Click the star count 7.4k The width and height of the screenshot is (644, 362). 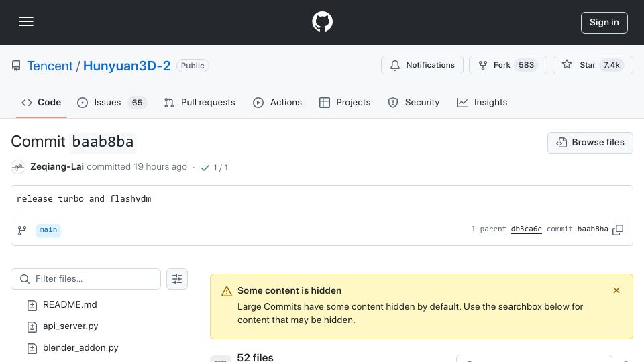pos(611,65)
